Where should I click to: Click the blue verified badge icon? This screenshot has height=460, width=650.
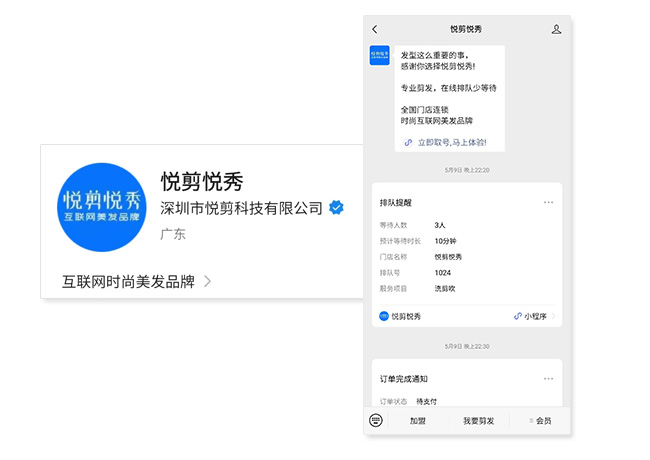click(x=336, y=207)
